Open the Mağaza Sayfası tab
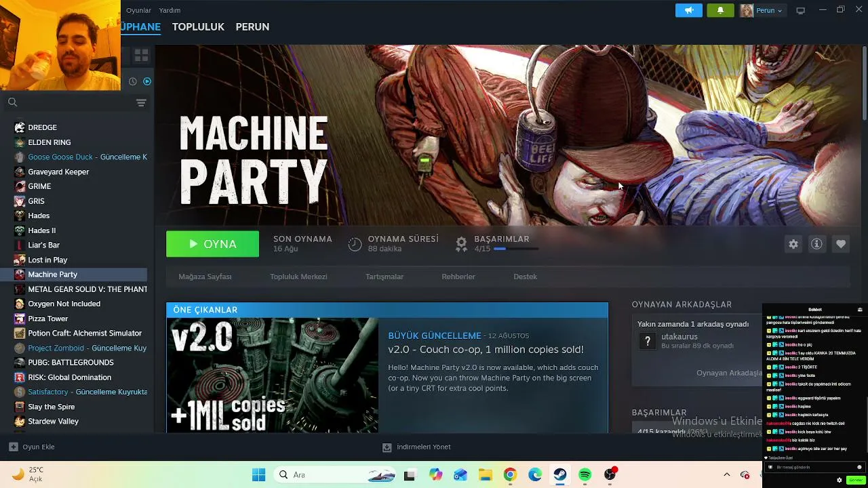 coord(205,277)
